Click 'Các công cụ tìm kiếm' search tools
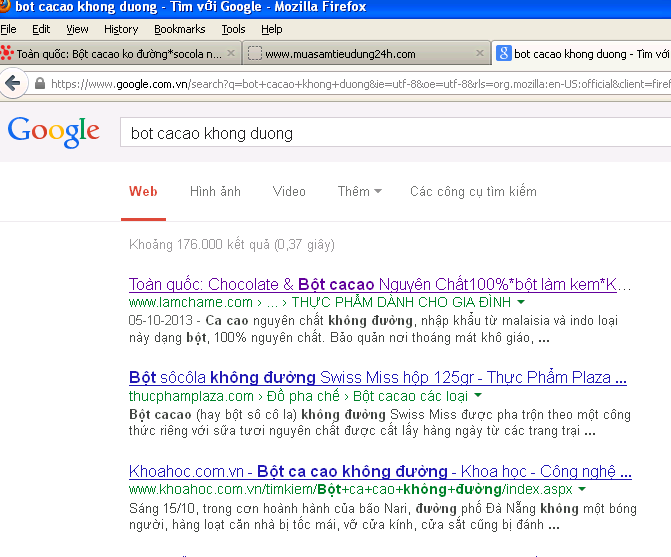The width and height of the screenshot is (671, 557). pyautogui.click(x=473, y=191)
